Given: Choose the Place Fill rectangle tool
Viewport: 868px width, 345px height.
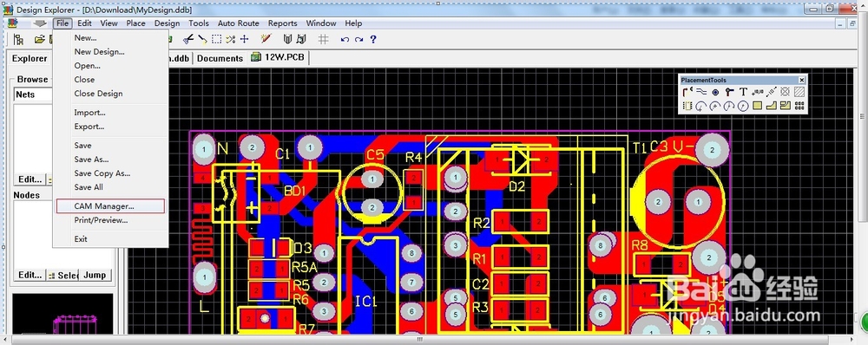Looking at the screenshot, I should 757,106.
